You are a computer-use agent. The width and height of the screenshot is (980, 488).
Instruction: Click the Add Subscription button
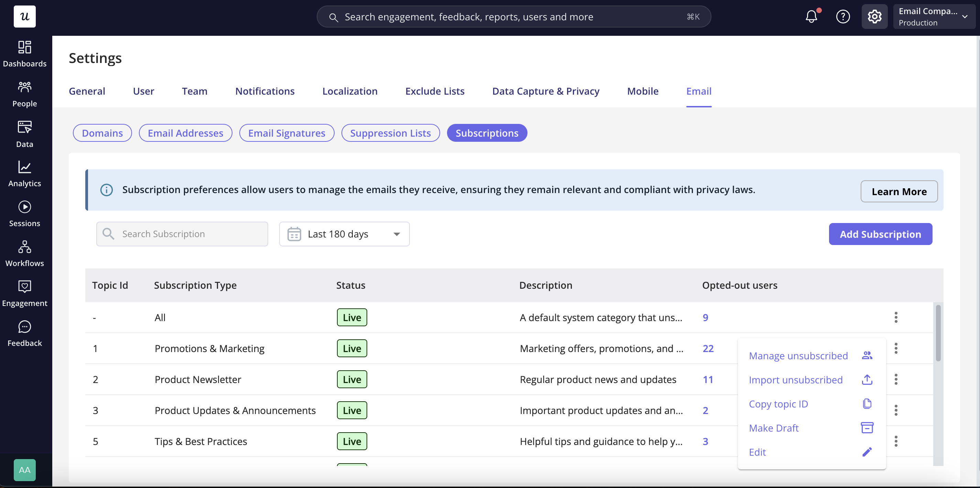coord(880,234)
